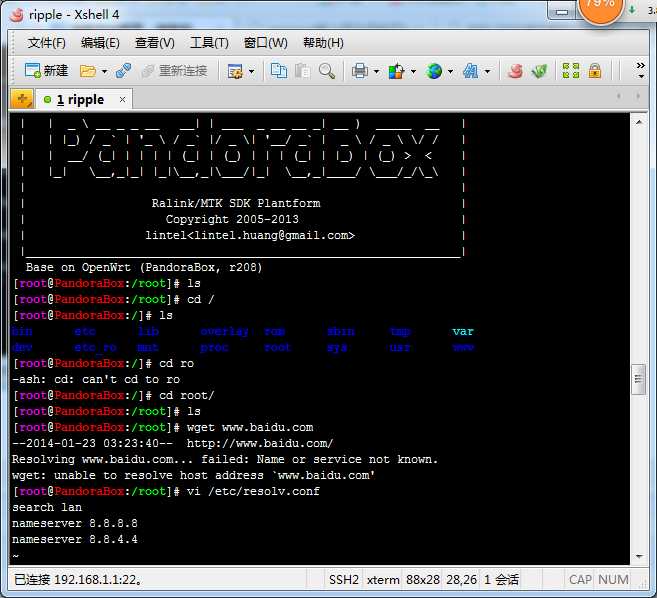657x598 pixels.
Task: Click the green Xagent icon
Action: 539,71
